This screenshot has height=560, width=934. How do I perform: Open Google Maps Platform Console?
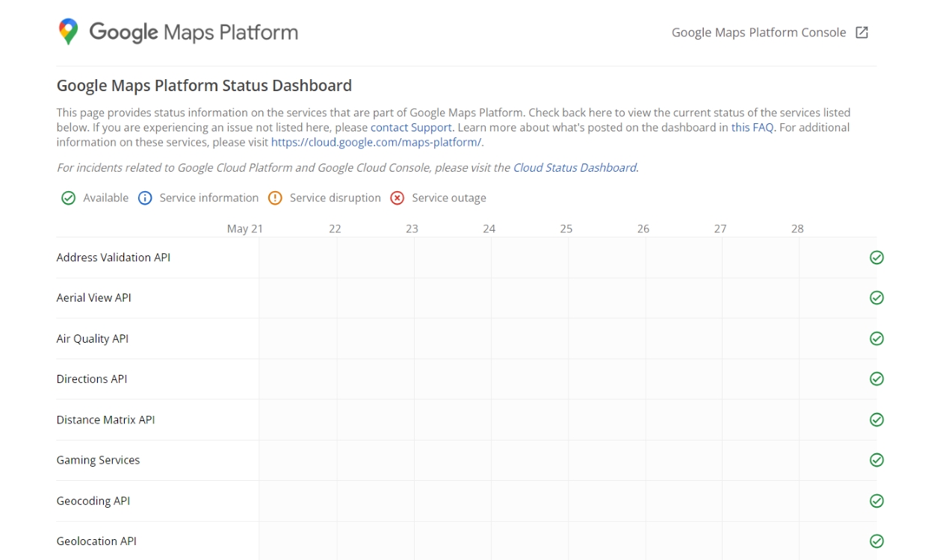coord(758,32)
